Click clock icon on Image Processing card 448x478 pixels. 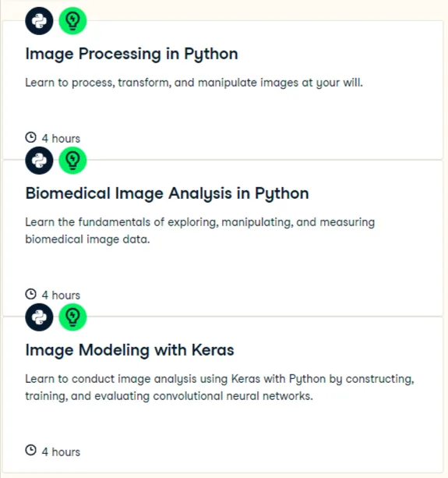coord(30,137)
